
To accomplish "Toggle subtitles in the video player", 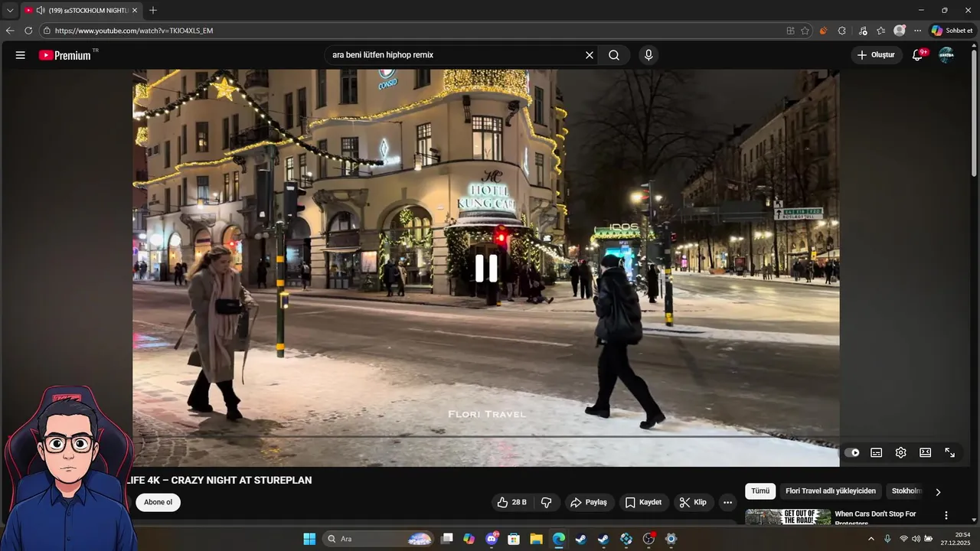I will tap(877, 452).
